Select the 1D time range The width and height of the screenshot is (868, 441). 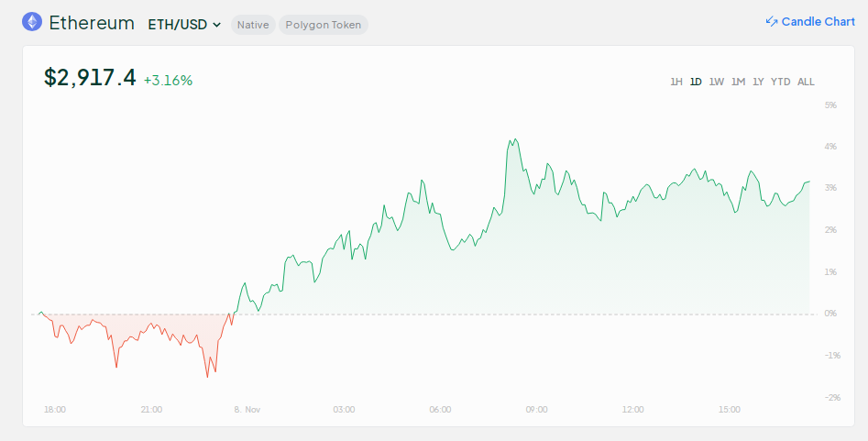696,82
